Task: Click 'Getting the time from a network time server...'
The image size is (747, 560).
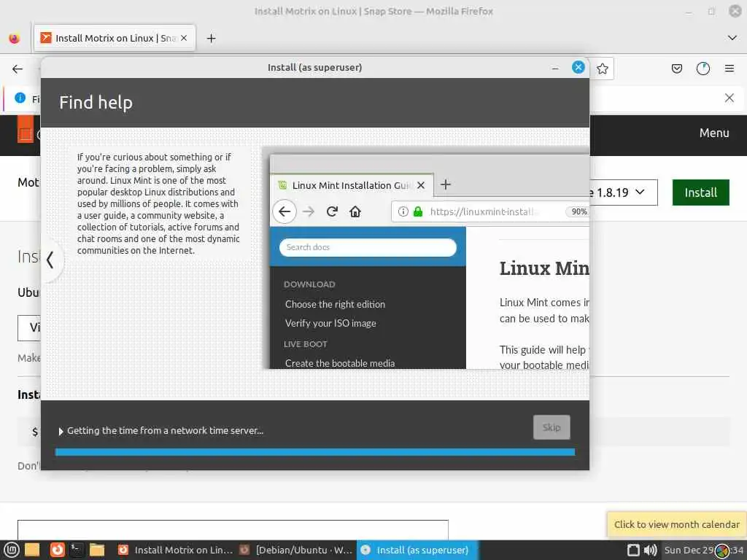Action: [x=165, y=430]
